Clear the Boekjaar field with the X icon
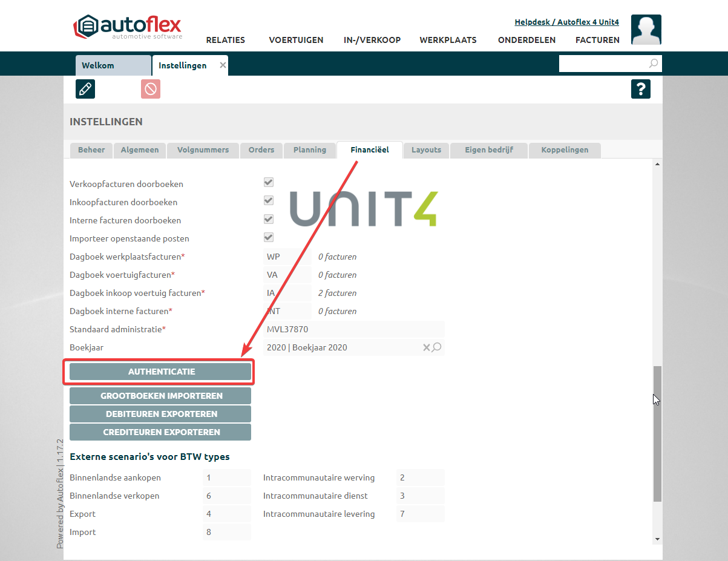Image resolution: width=728 pixels, height=561 pixels. 426,347
